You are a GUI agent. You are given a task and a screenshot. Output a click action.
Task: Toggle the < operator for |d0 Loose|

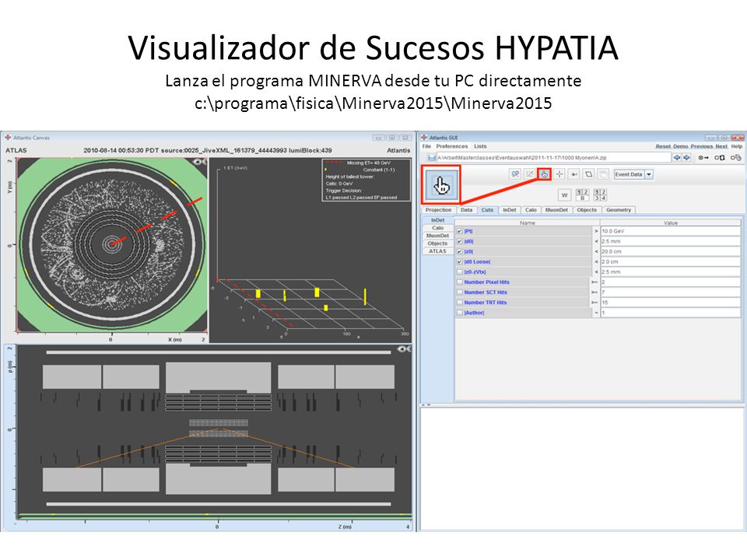[x=595, y=262]
